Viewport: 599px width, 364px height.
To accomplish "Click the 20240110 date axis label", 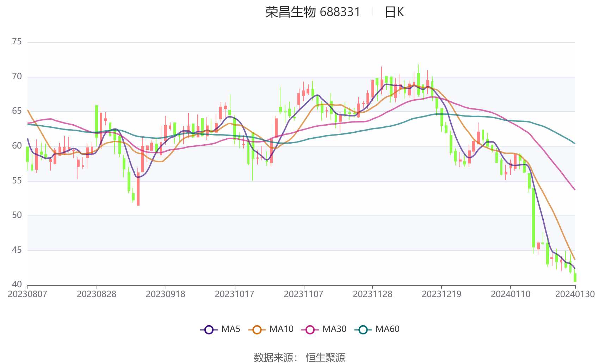I will pos(511,294).
